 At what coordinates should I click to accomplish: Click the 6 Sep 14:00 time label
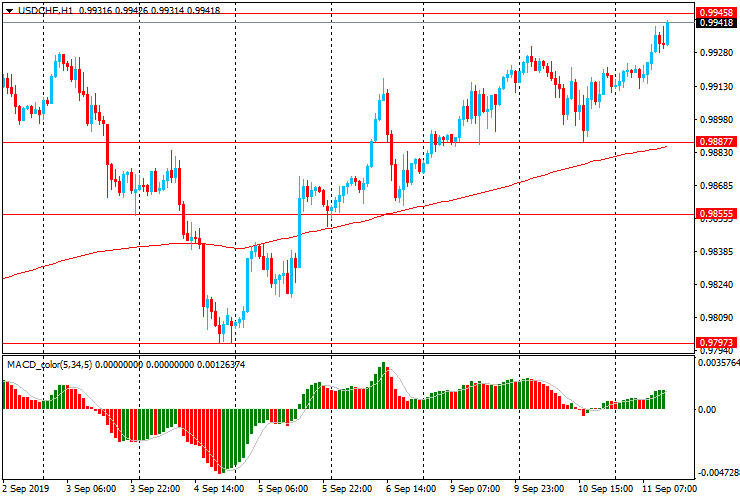(411, 489)
